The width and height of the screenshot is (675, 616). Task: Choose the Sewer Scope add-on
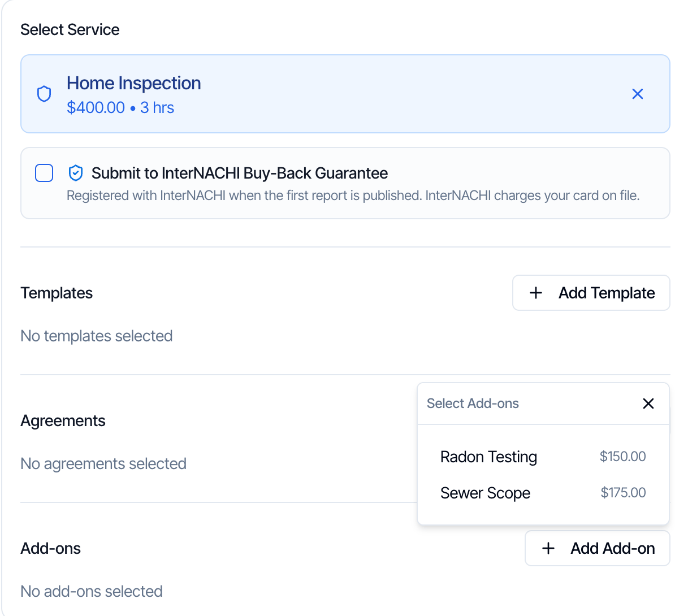click(543, 493)
